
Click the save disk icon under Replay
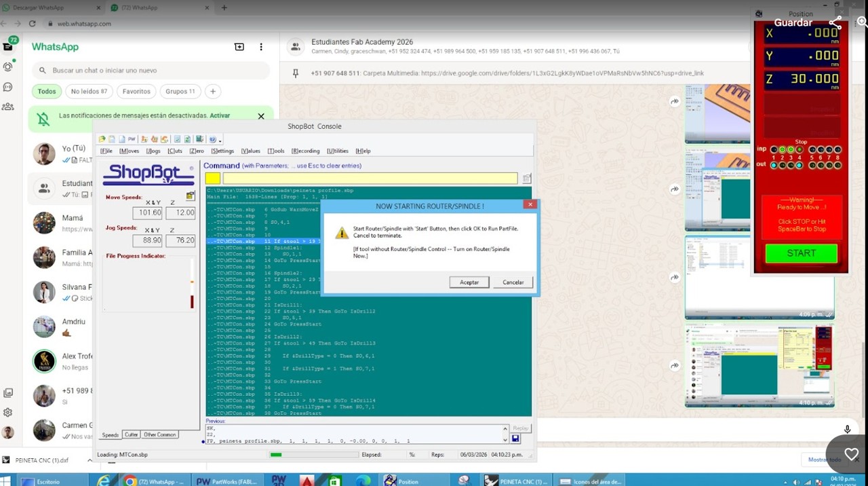pos(515,438)
